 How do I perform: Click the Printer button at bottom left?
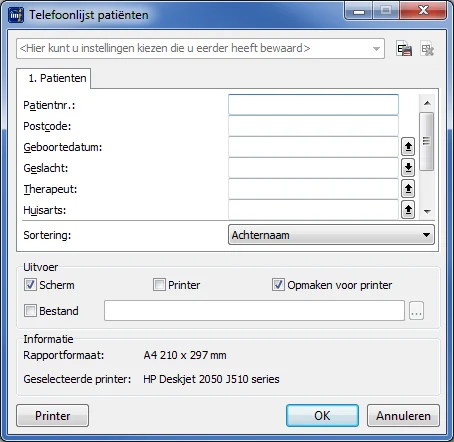(52, 416)
